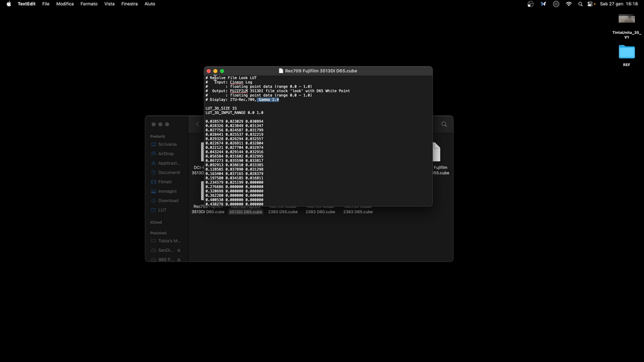The image size is (644, 362).
Task: Go back using Finder's back chevron
Action: pos(197,124)
